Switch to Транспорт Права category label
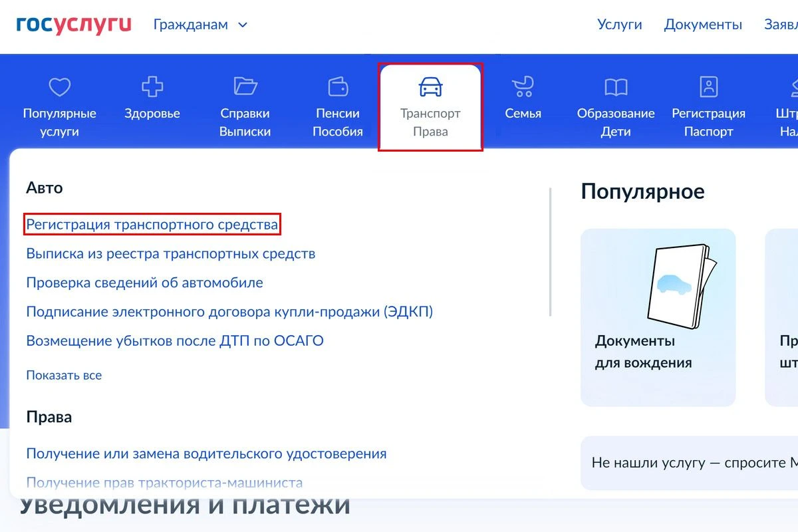Image resolution: width=798 pixels, height=532 pixels. (x=430, y=122)
